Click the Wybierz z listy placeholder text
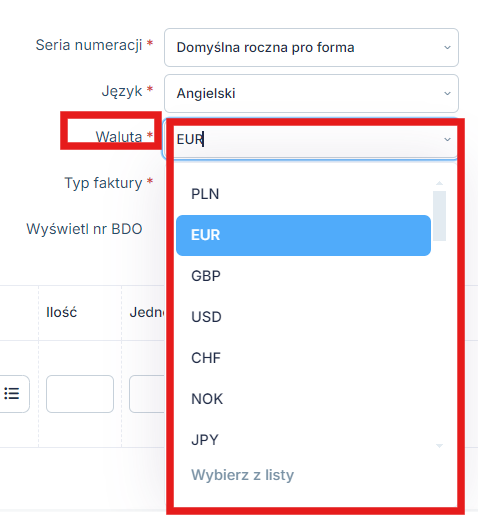This screenshot has width=478, height=515. point(242,475)
